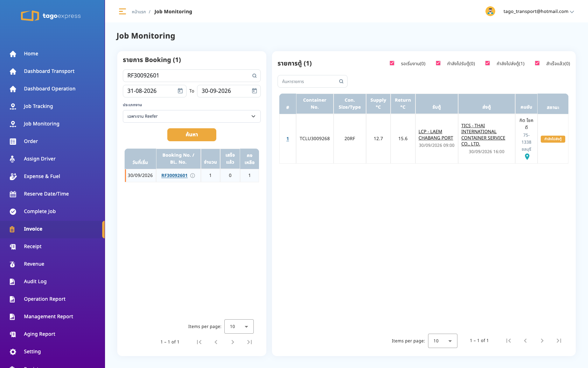Click the orange ค้นหา search button
This screenshot has height=368, width=588.
tap(192, 135)
